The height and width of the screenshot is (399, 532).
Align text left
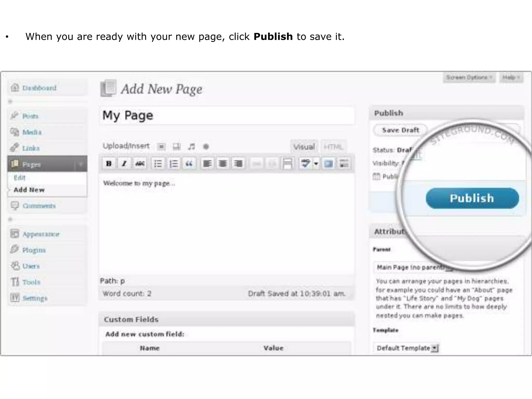click(x=207, y=164)
